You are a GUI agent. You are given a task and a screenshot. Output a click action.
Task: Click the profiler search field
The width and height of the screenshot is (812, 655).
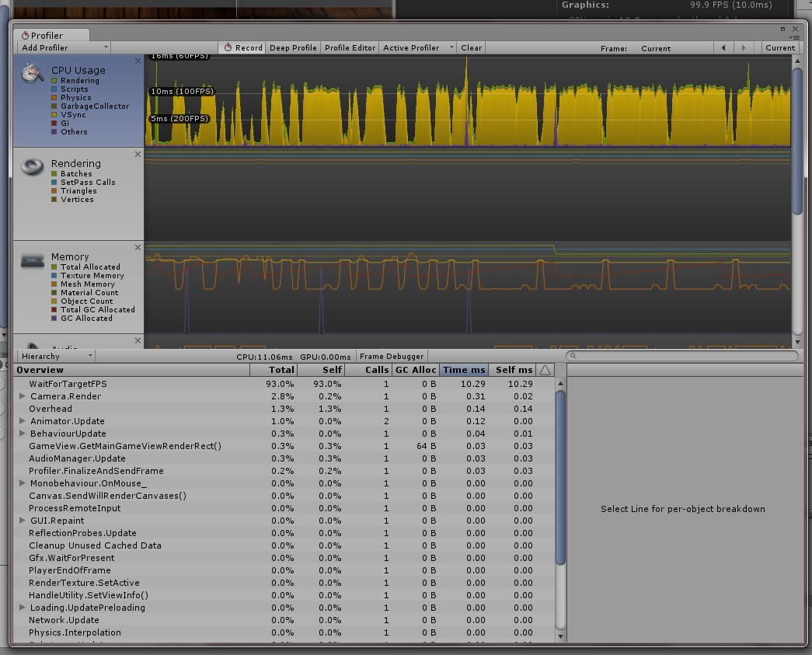684,356
